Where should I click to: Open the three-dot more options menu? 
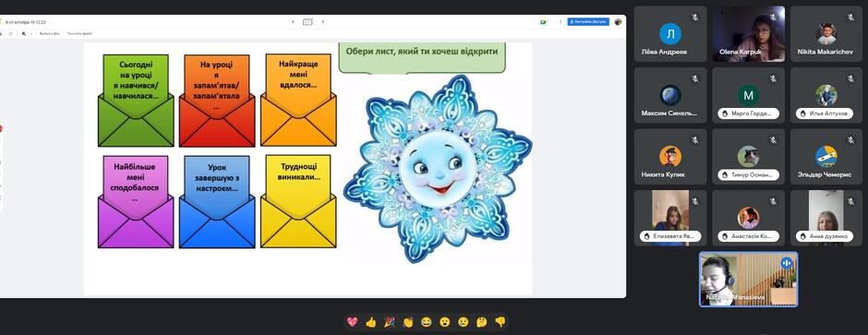pos(561,22)
